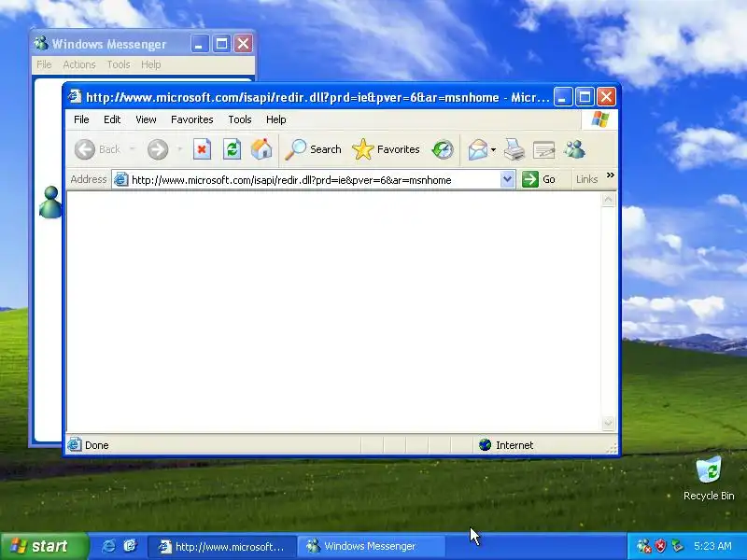Open the File menu in Internet Explorer
Screen dimensions: 747x560
point(81,119)
